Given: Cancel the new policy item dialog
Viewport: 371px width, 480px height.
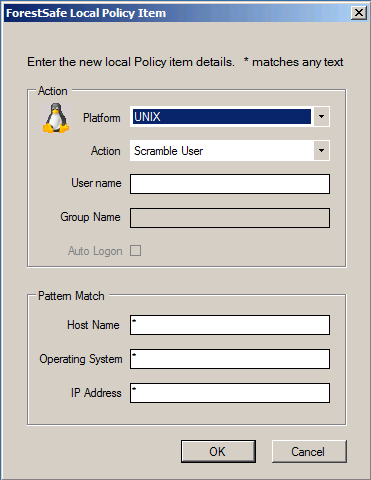Looking at the screenshot, I should click(309, 451).
